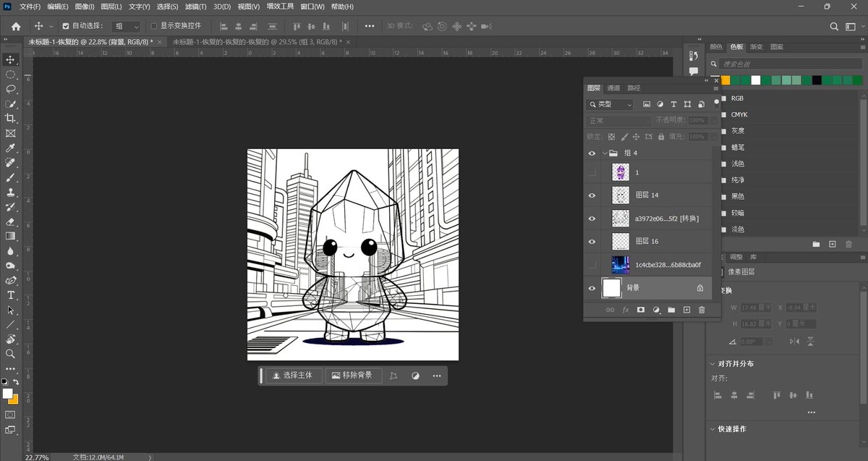
Task: Create a new layer in Layers panel
Action: [686, 310]
